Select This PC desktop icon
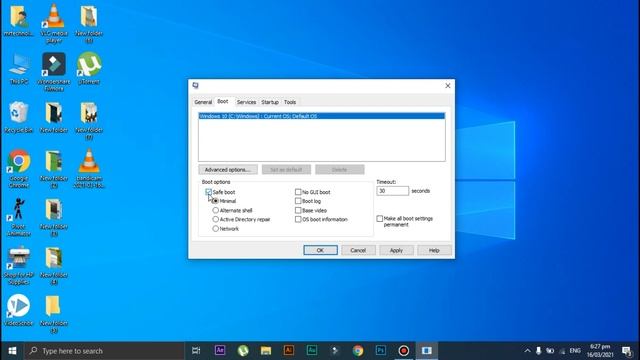This screenshot has height=360, width=640. coord(19,68)
